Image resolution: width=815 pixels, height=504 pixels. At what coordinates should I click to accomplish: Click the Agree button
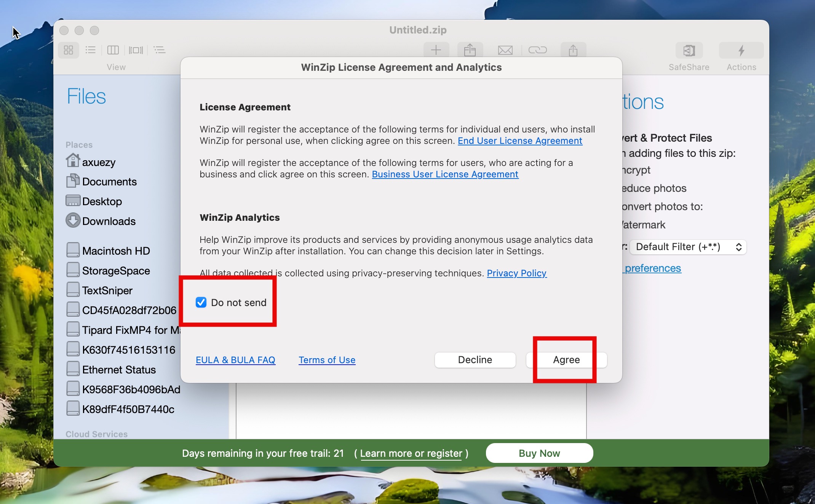coord(566,360)
